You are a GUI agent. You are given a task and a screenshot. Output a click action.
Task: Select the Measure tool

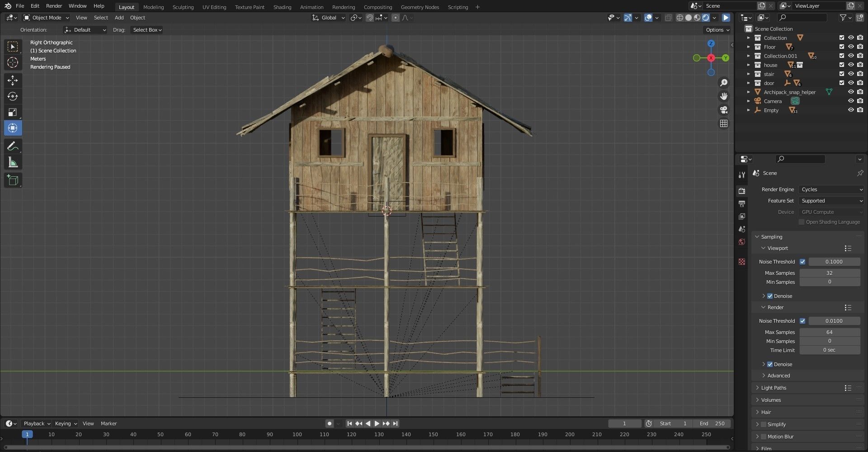coord(13,162)
